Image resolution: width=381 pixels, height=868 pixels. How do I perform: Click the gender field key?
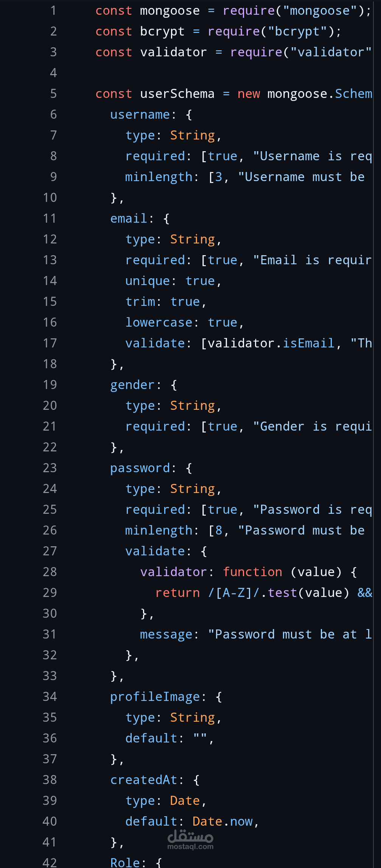(132, 385)
